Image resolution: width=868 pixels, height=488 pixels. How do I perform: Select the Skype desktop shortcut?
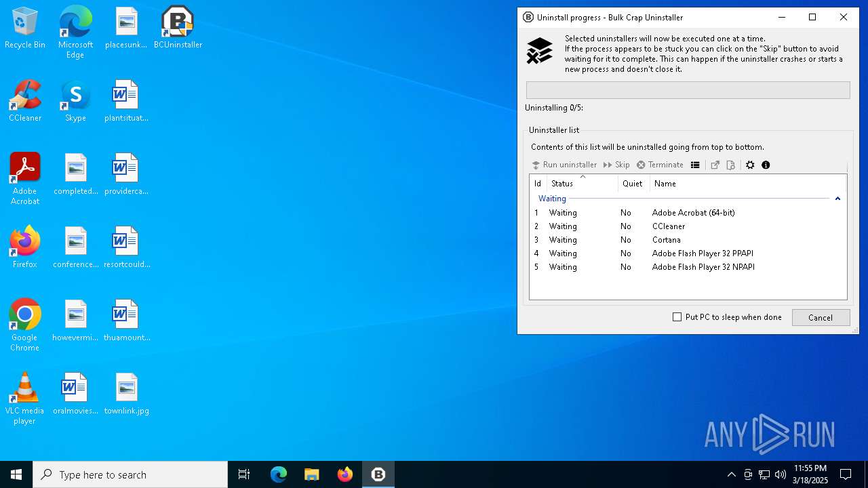tap(75, 102)
